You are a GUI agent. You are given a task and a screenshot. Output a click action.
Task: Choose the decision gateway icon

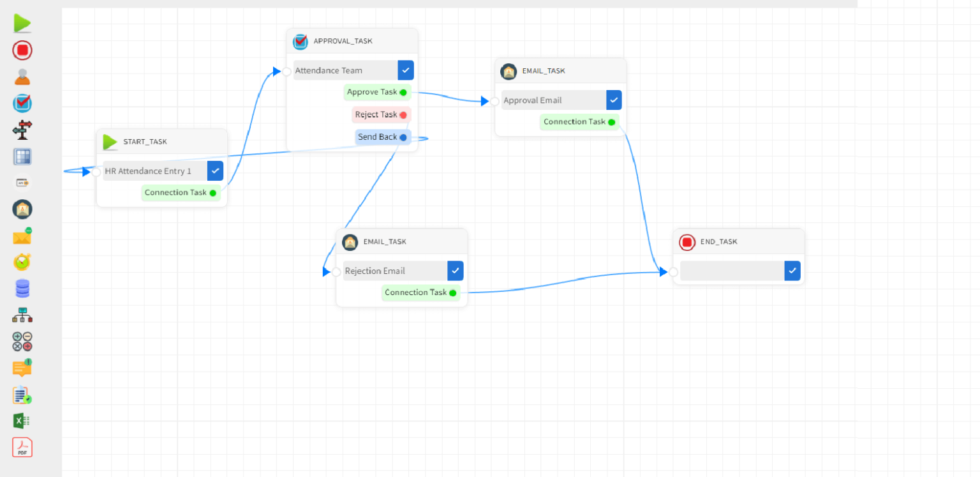(22, 130)
